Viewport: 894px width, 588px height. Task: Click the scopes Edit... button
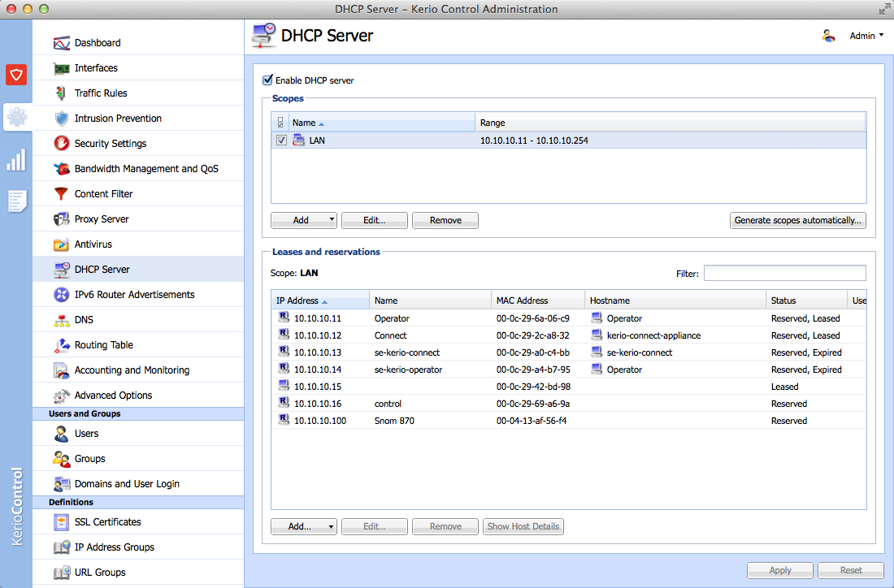tap(375, 221)
